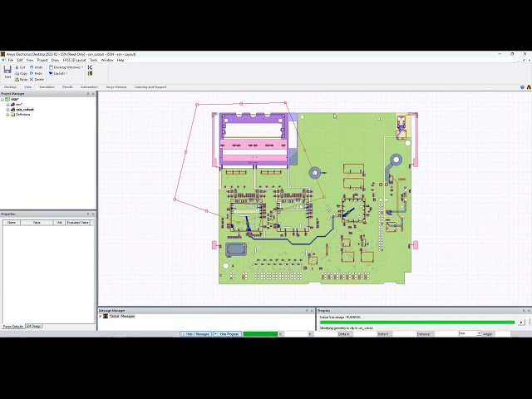
Task: Click the Undo toolbar button
Action: 36,67
